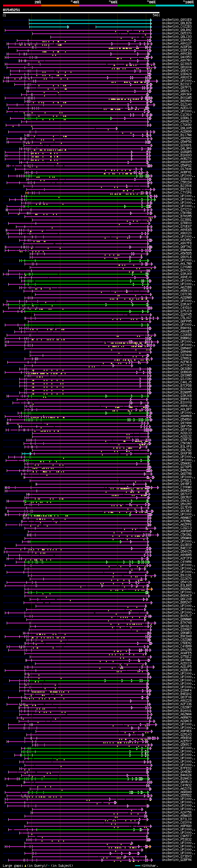Select the UniRef100_O17406 label
The image size is (197, 868).
point(177,169)
